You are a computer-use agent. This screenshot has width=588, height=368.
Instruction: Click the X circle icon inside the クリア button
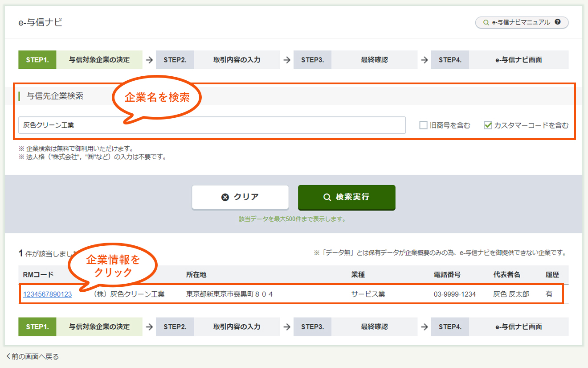[x=225, y=197]
